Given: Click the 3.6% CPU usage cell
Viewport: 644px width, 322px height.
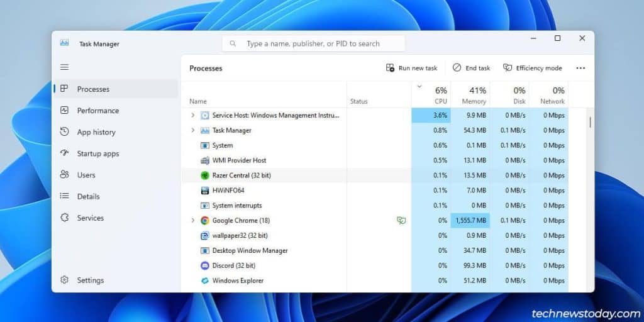Looking at the screenshot, I should pos(431,116).
